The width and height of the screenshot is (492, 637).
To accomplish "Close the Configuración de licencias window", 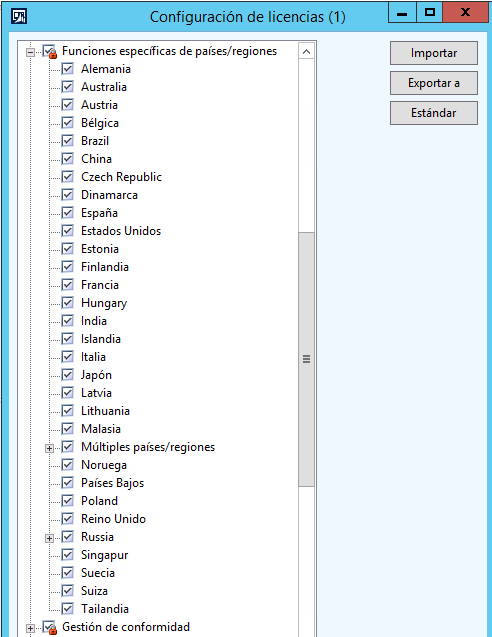I will coord(466,12).
